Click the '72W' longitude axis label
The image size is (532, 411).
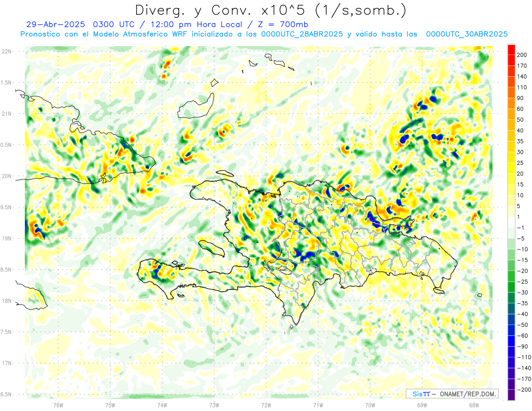266,404
